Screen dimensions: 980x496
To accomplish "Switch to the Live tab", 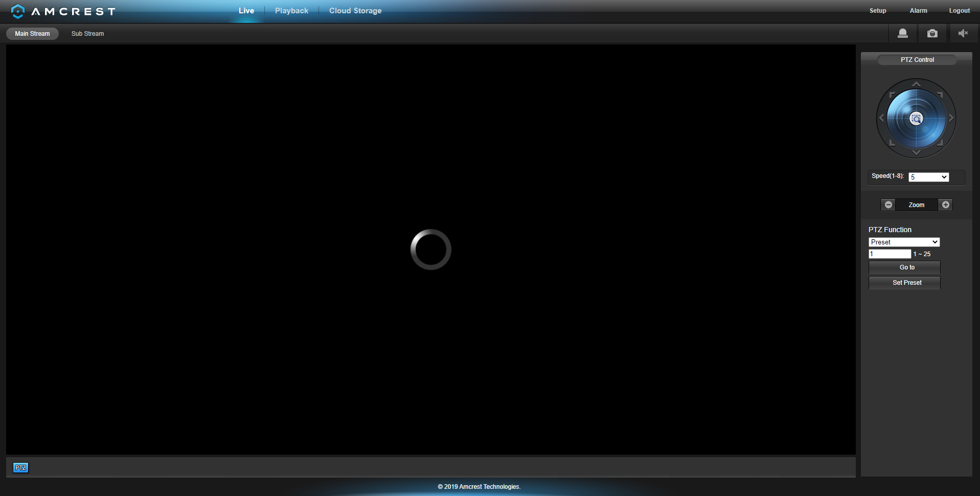I will [x=246, y=11].
